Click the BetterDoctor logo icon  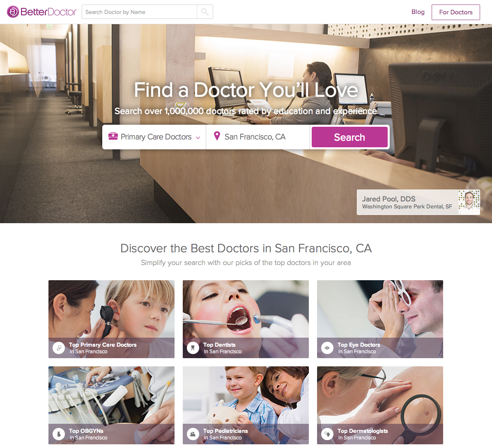point(13,12)
